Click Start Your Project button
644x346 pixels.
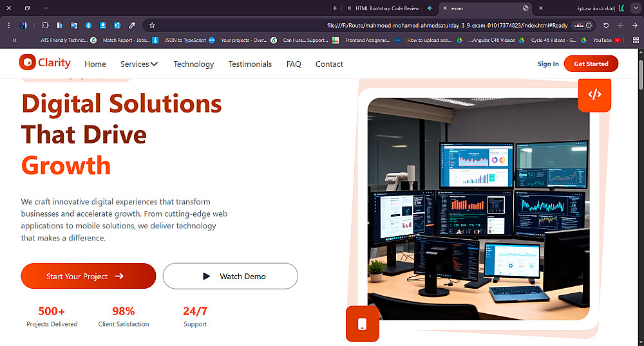click(88, 276)
